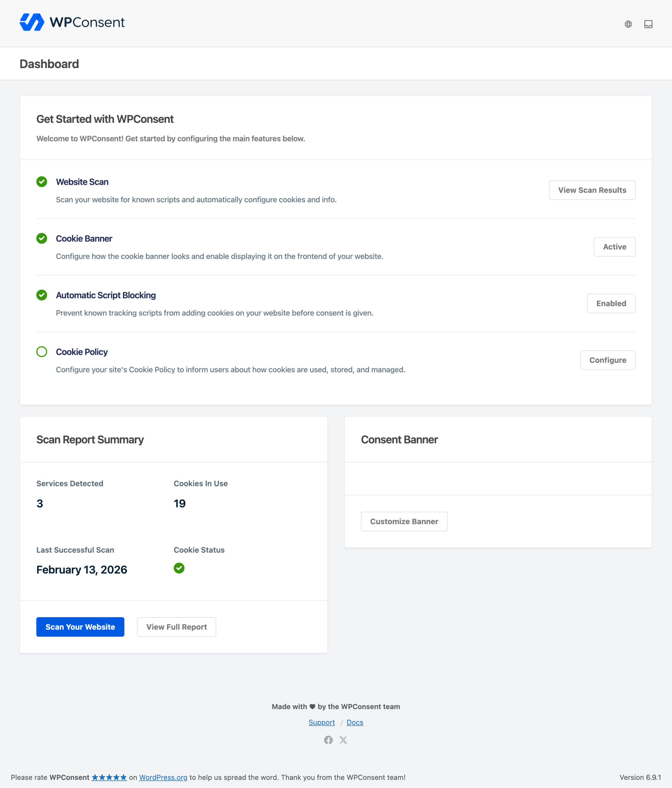Click the five-star rating in the footer
The width and height of the screenshot is (672, 788).
pos(109,777)
